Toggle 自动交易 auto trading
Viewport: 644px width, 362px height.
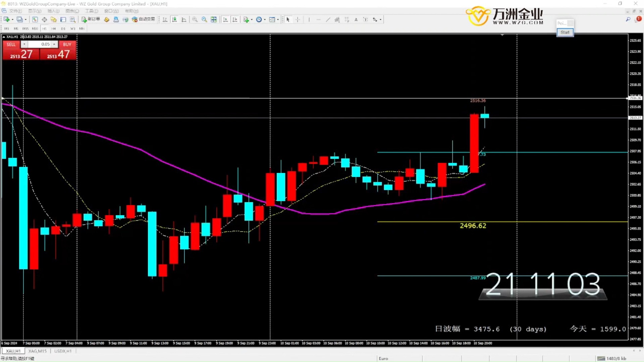[x=144, y=19]
